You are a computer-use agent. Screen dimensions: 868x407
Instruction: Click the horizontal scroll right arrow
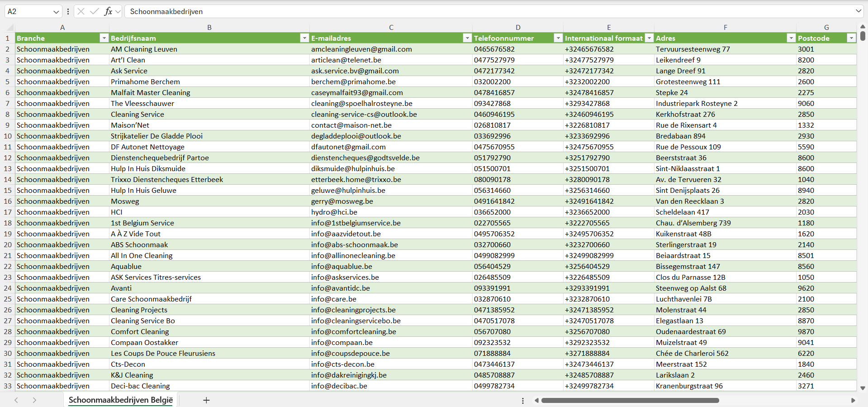click(x=853, y=400)
